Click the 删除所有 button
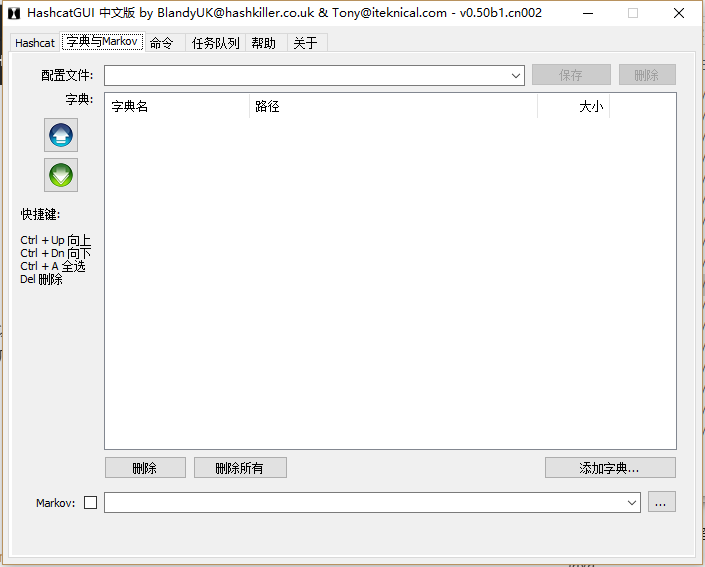The width and height of the screenshot is (705, 567). (x=240, y=468)
